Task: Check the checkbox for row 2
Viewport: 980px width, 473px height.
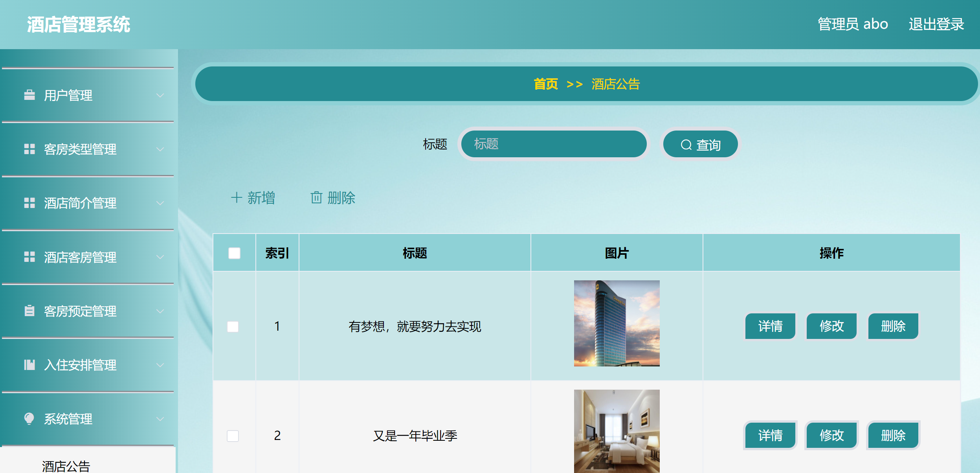Action: (x=233, y=436)
